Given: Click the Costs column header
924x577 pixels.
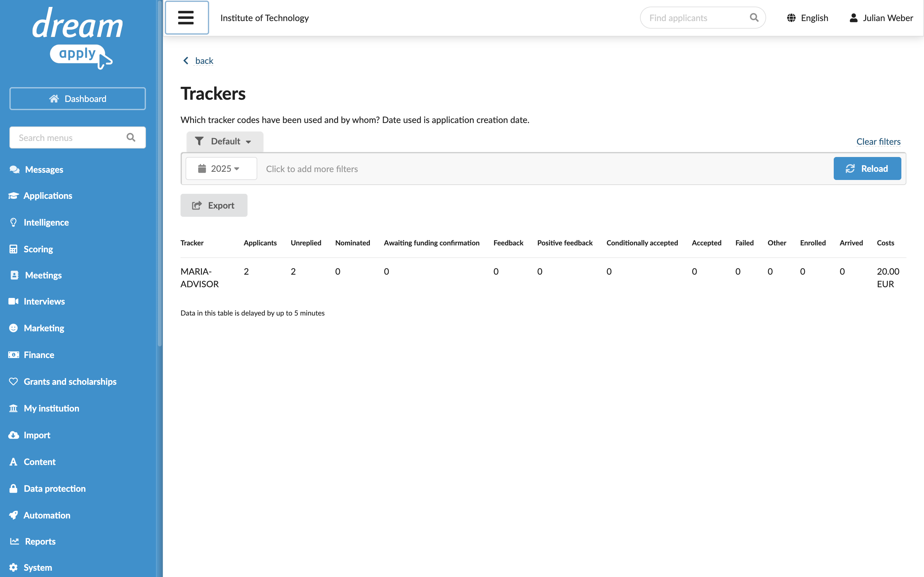Looking at the screenshot, I should coord(885,243).
